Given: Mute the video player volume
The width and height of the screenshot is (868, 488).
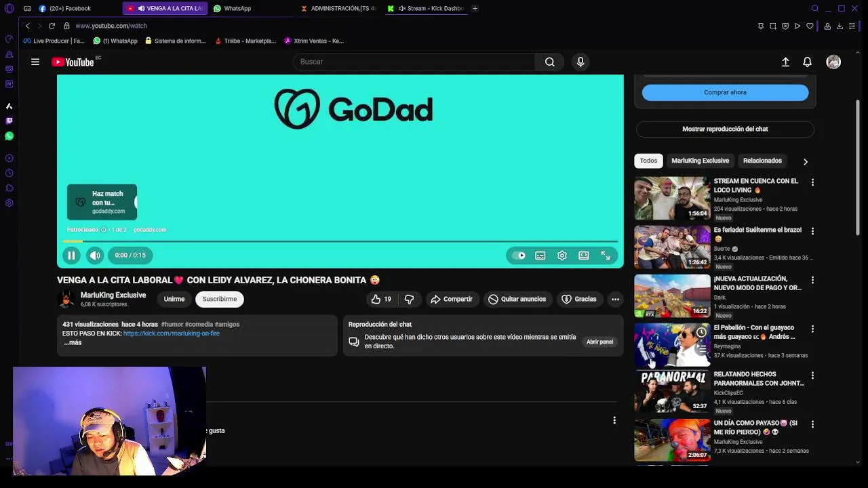Looking at the screenshot, I should (x=95, y=256).
